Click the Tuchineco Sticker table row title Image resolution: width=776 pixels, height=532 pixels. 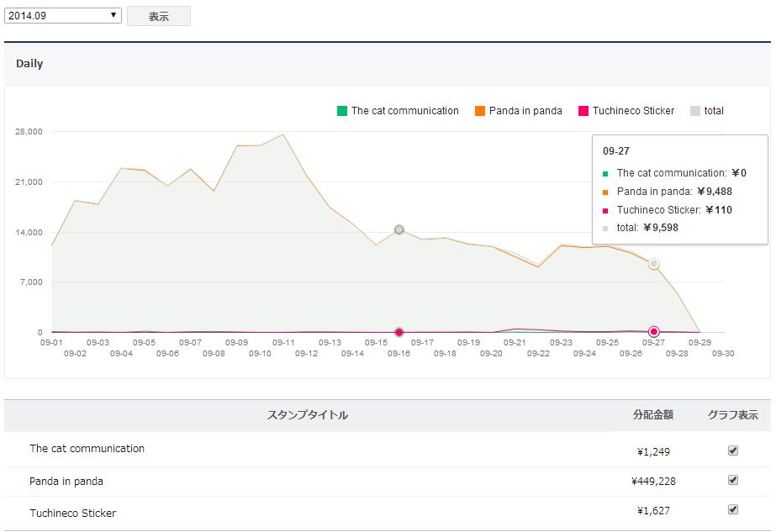[x=73, y=513]
